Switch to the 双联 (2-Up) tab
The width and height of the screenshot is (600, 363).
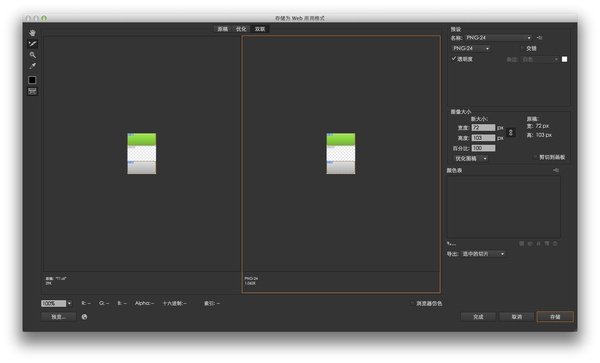point(260,29)
